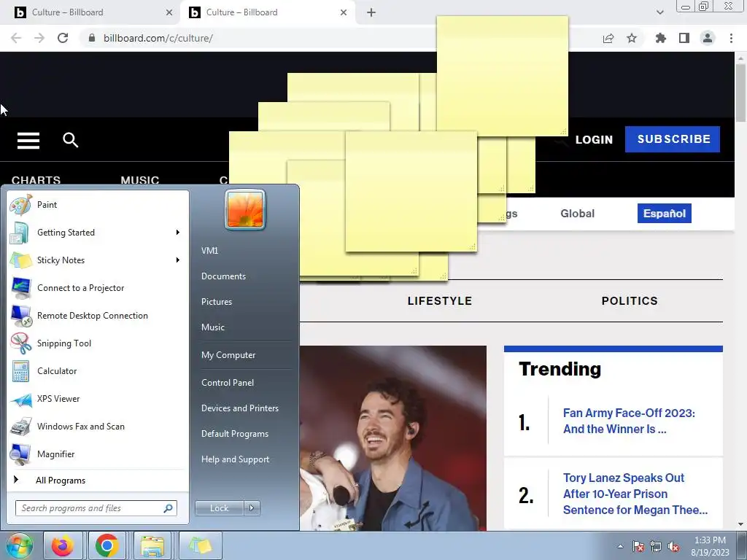Image resolution: width=747 pixels, height=560 pixels.
Task: Bookmark this page with star icon
Action: pos(632,38)
